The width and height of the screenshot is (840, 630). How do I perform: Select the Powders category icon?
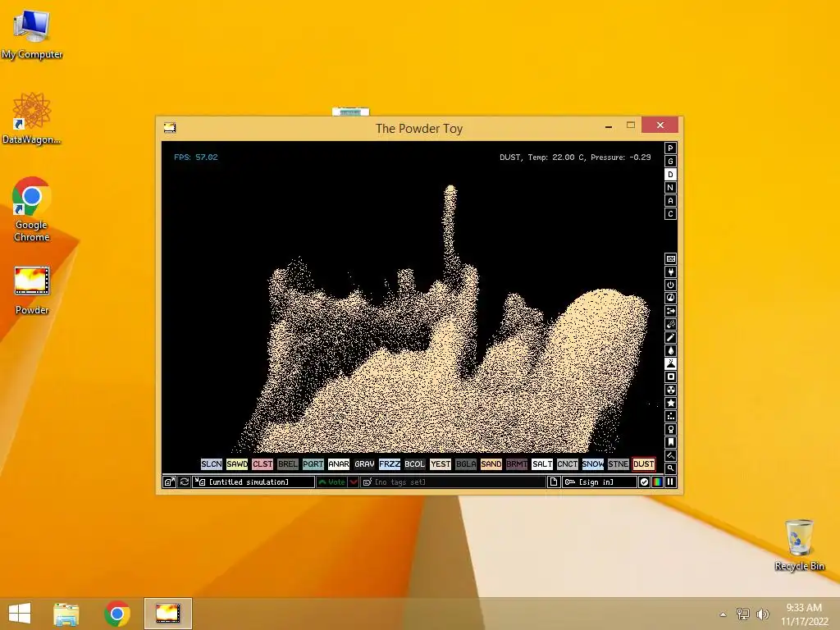(x=670, y=363)
